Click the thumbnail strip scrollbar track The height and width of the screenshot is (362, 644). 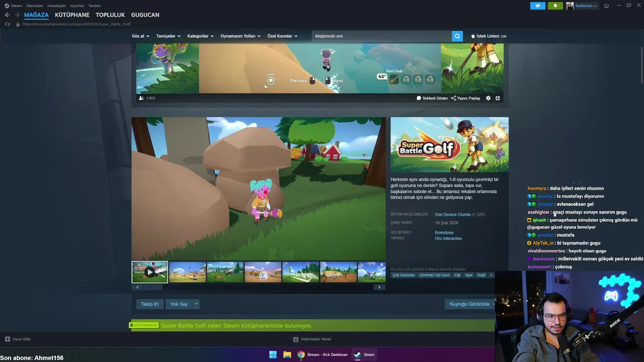pyautogui.click(x=259, y=287)
